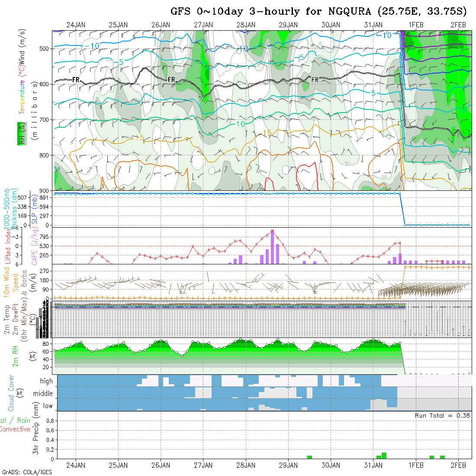The width and height of the screenshot is (476, 476).
Task: Select the 800 pressure level tick
Action: pyautogui.click(x=44, y=155)
